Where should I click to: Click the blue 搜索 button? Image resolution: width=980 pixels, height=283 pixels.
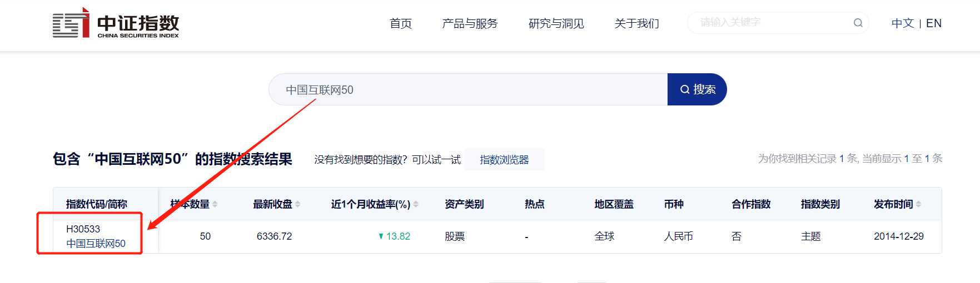(697, 89)
